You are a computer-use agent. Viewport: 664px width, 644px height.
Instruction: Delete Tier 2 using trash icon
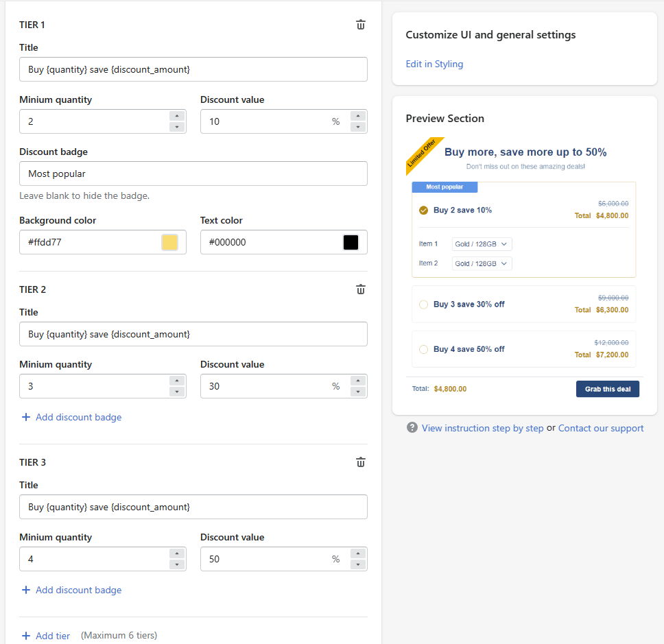pyautogui.click(x=360, y=289)
